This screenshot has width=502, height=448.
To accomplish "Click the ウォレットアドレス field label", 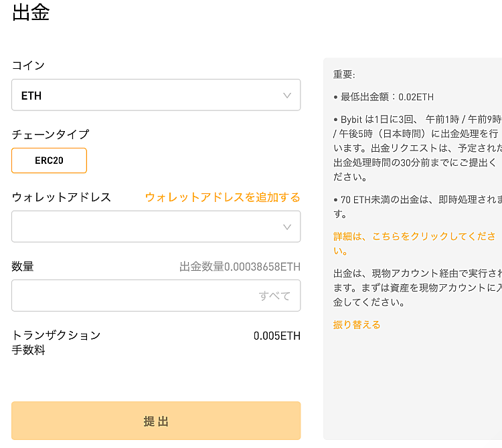I will point(61,197).
